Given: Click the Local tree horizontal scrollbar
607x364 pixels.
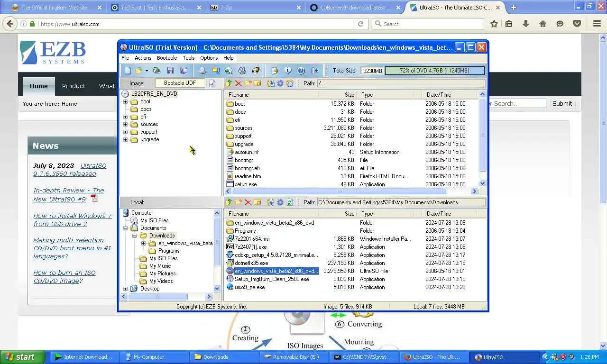Looking at the screenshot, I should 167,297.
